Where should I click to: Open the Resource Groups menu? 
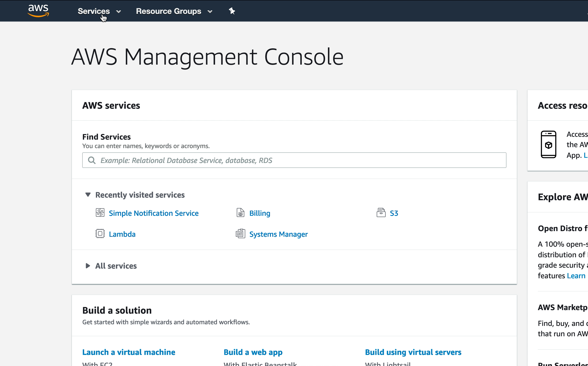click(168, 11)
